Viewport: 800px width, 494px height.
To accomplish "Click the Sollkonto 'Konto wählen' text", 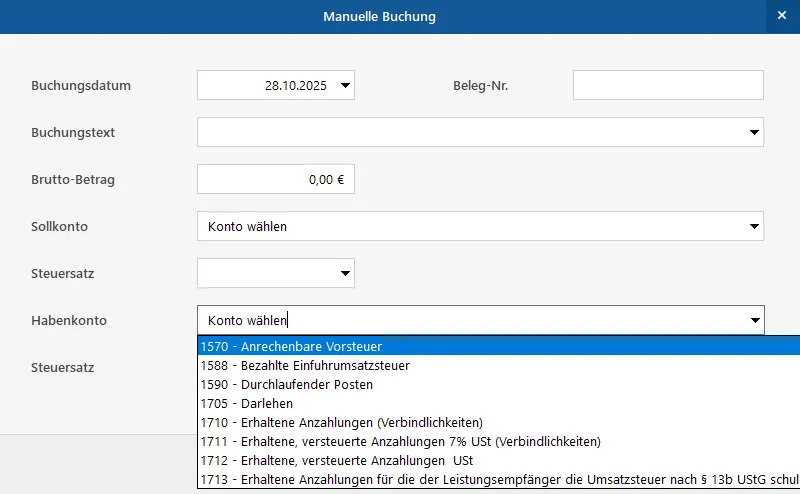I will point(248,226).
